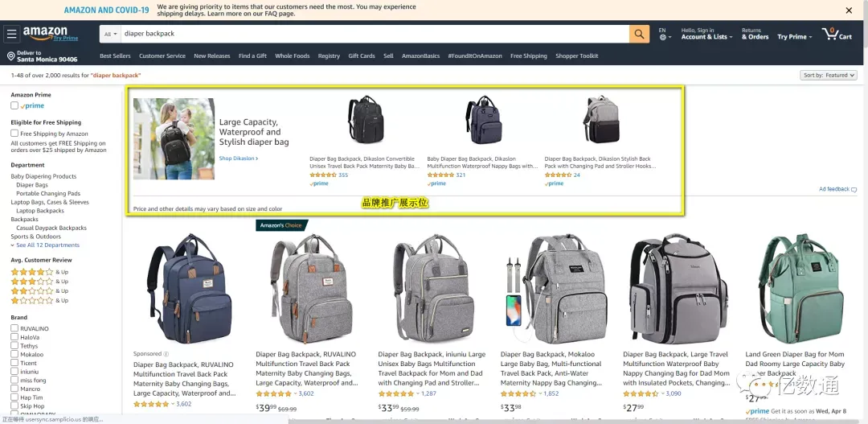This screenshot has height=424, width=868.
Task: Check the Prime eligibility checkbox
Action: 14,105
